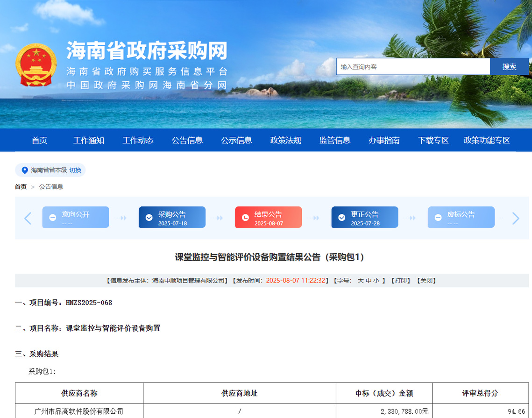The image size is (532, 418).
Task: Click the left arrow of timeline carousel
Action: tap(28, 218)
